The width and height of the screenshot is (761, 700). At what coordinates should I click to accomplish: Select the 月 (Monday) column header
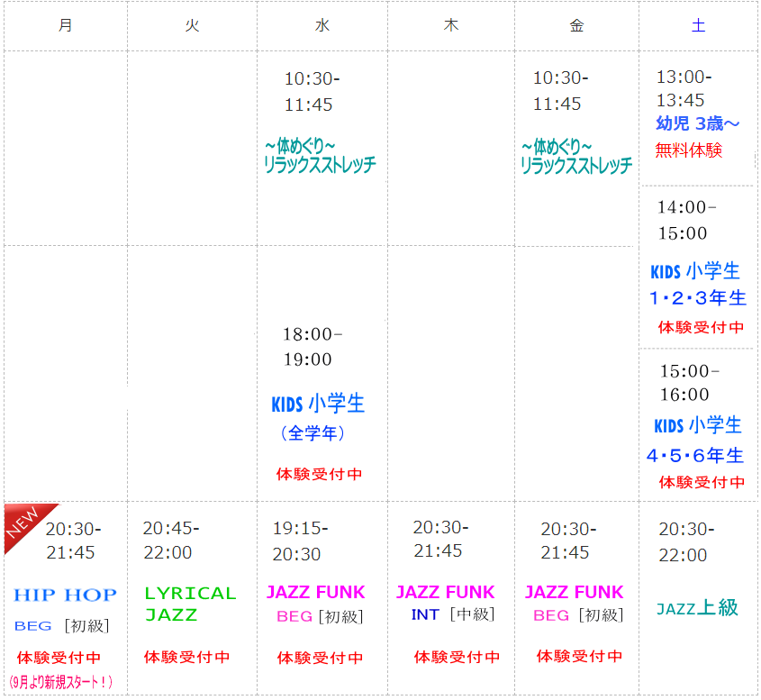pos(65,26)
